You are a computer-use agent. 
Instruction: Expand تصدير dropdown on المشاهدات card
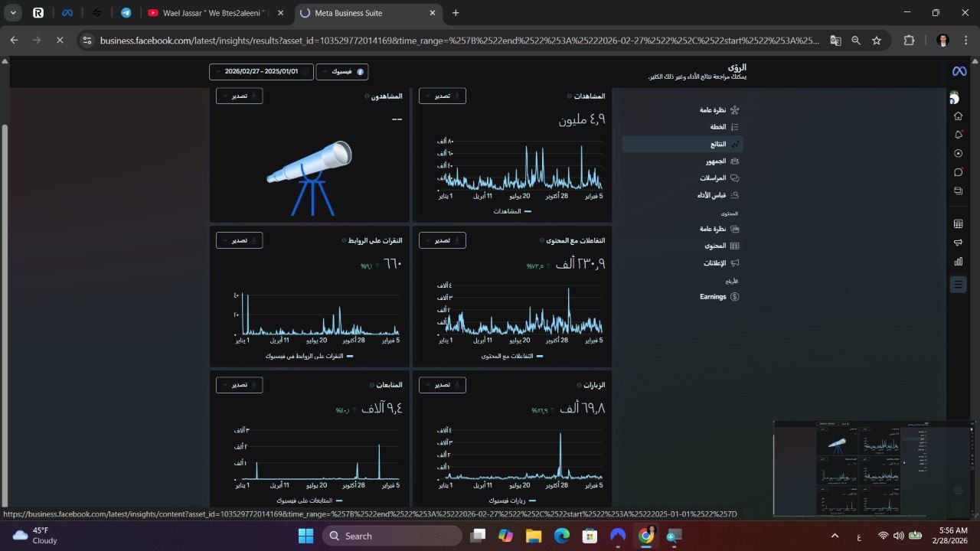point(442,96)
